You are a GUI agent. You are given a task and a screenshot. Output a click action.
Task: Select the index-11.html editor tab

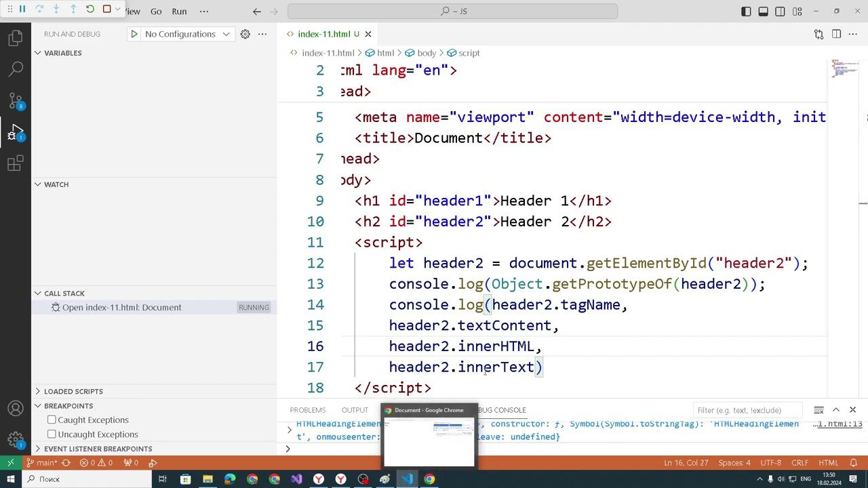pos(328,34)
